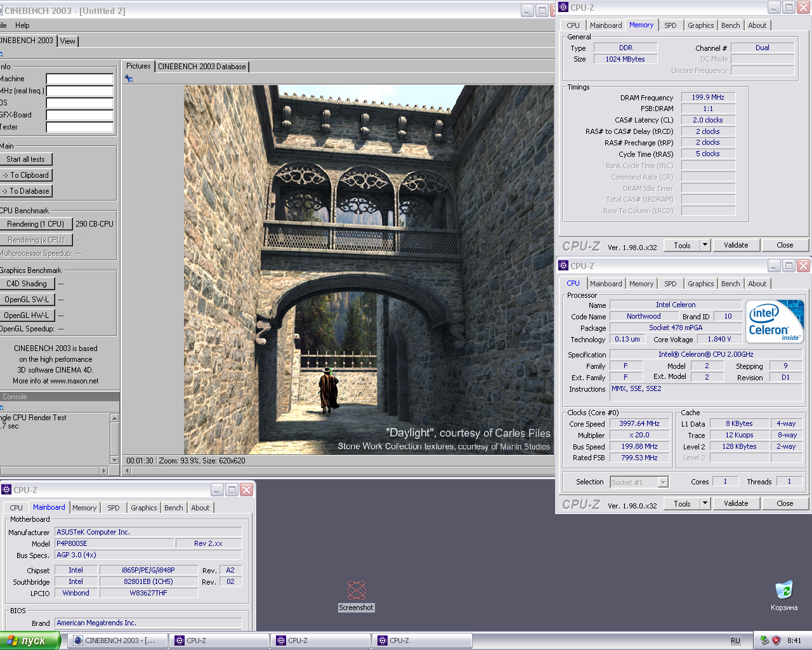Click the MHz (real freq.) input field
The width and height of the screenshot is (812, 650).
coord(80,91)
